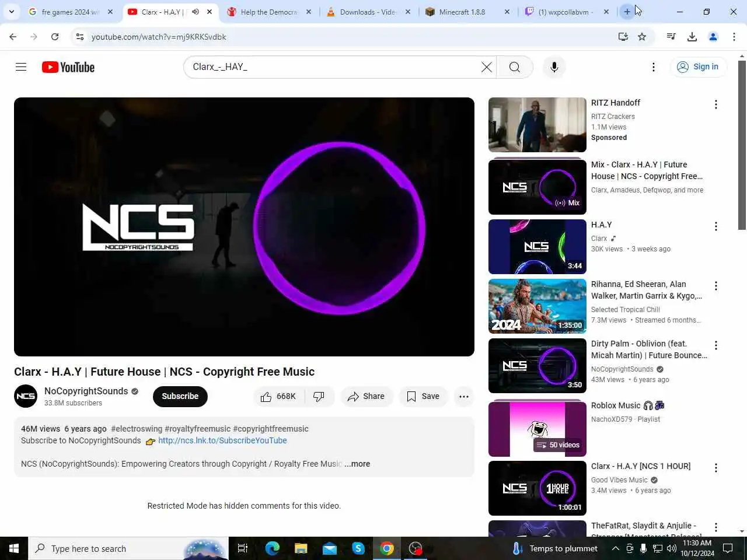Click the #copyrightfreemusic hashtag
747x560 pixels.
point(271,429)
